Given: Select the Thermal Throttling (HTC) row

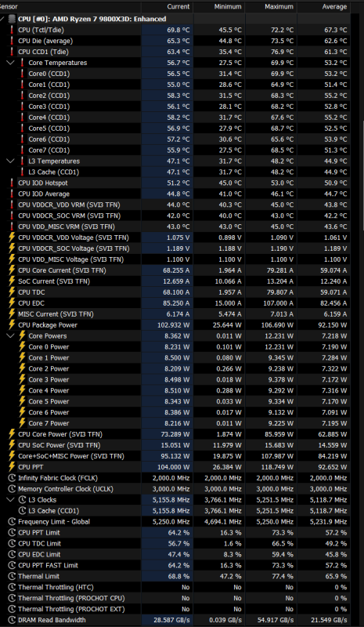Looking at the screenshot, I should coord(175,587).
